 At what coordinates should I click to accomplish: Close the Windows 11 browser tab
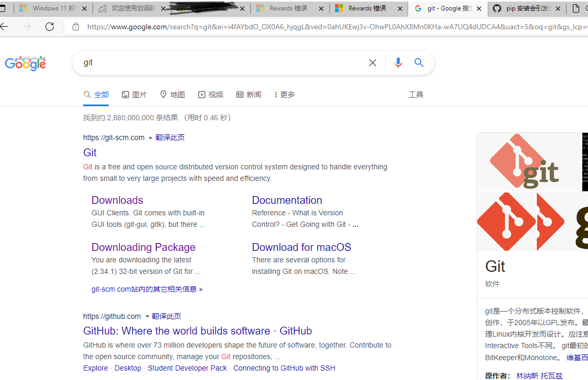click(x=85, y=8)
